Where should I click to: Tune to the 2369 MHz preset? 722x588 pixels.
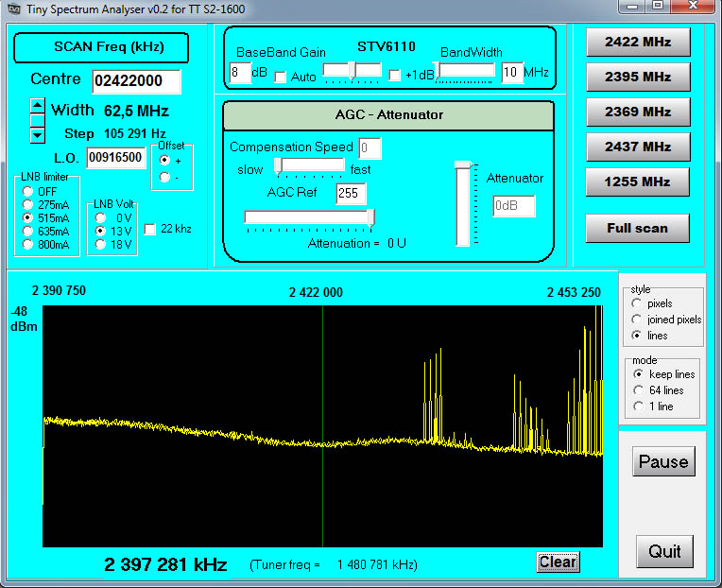click(x=638, y=112)
